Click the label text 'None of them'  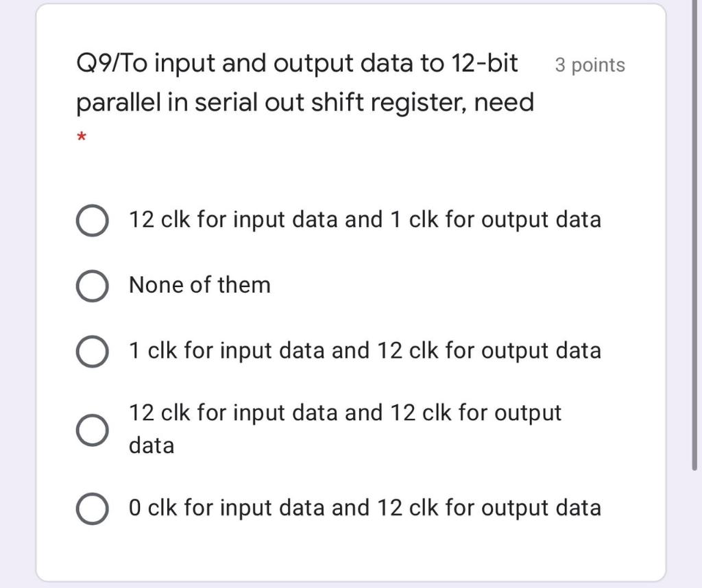pos(199,285)
